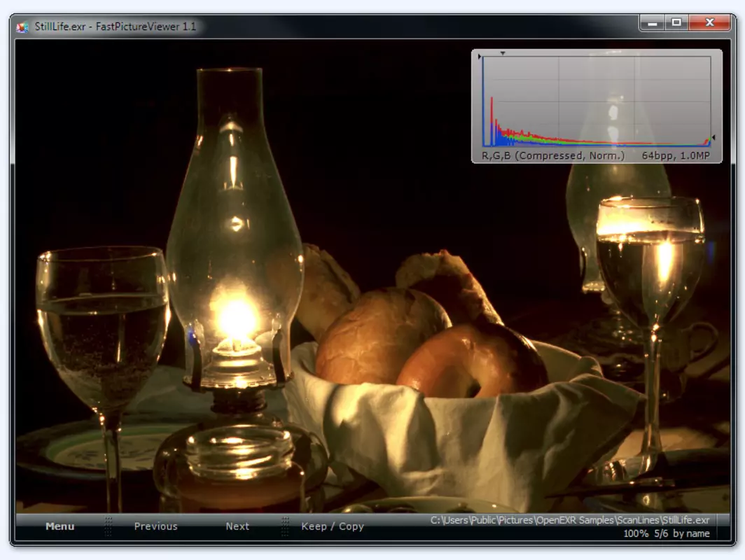The height and width of the screenshot is (560, 745).
Task: Click the 100% zoom indicator
Action: click(636, 533)
